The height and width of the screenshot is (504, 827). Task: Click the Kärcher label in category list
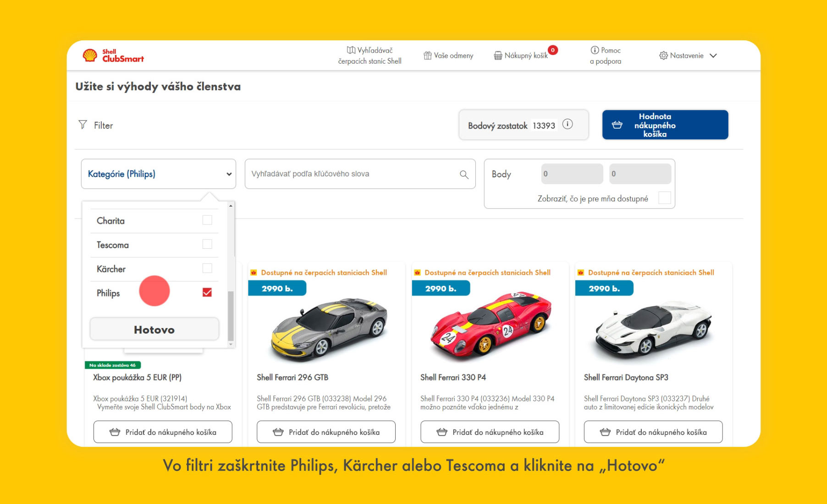coord(111,269)
